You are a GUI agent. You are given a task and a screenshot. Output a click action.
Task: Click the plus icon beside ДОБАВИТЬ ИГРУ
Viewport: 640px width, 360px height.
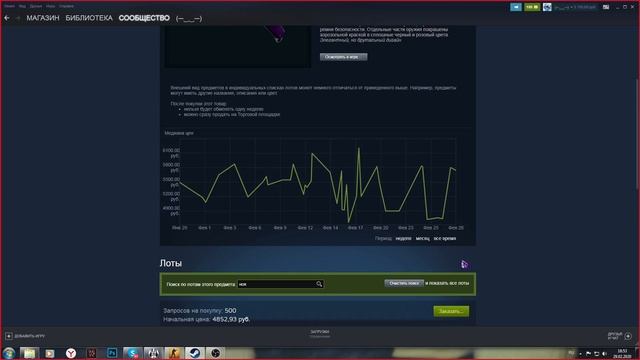click(9, 336)
